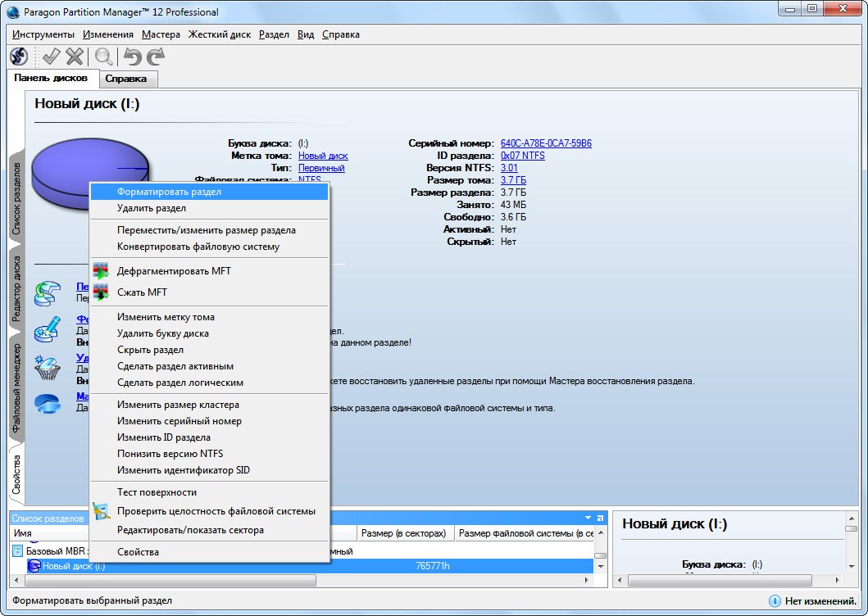Image resolution: width=868 pixels, height=616 pixels.
Task: Click the delete partition basket icon
Action: point(48,368)
